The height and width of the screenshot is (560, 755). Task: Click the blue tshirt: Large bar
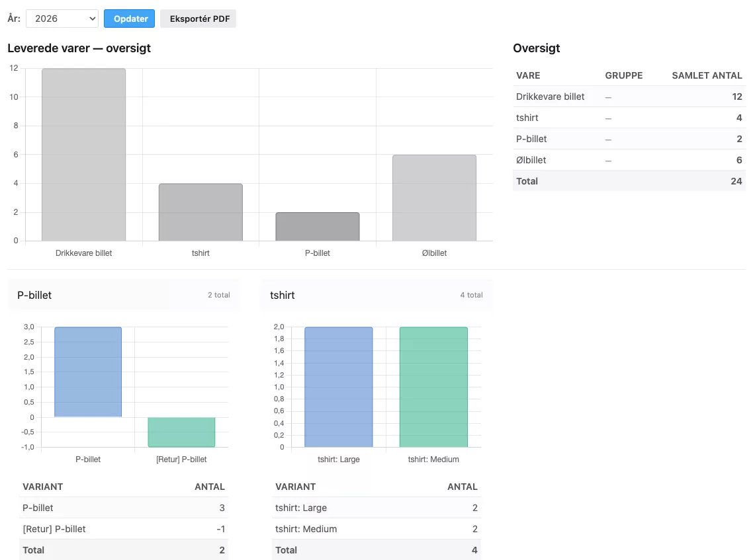pyautogui.click(x=339, y=387)
